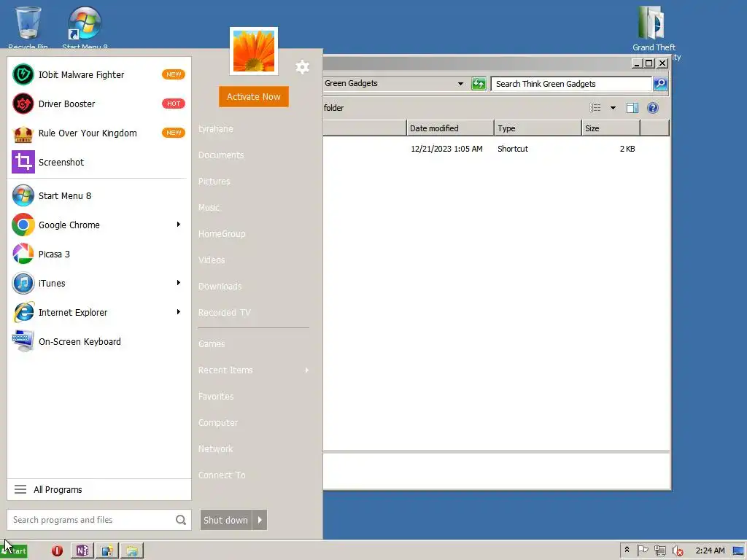The width and height of the screenshot is (747, 560).
Task: Open the view options dropdown arrow
Action: point(613,108)
